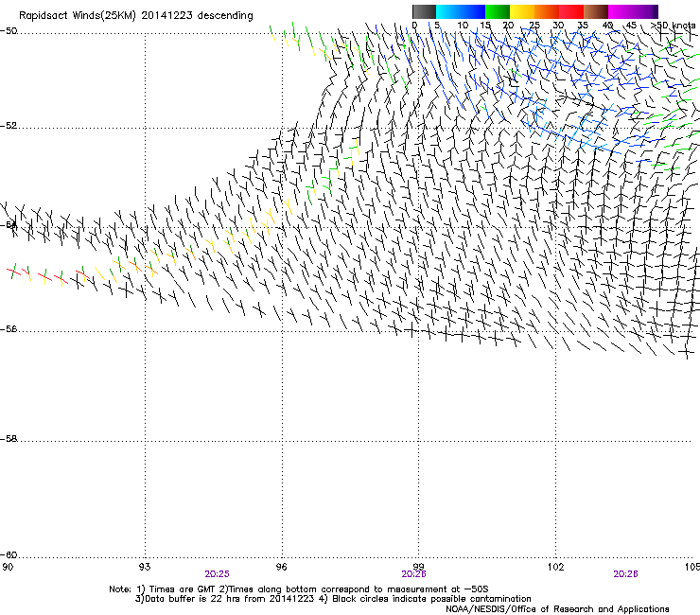Click the note 'Data buffer is 22 hrs from 20141223'
The width and height of the screenshot is (700, 615).
coord(228,599)
